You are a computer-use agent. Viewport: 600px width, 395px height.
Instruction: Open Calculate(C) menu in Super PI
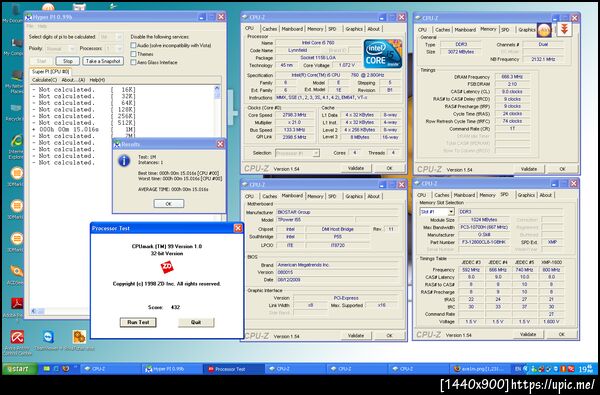[44, 80]
